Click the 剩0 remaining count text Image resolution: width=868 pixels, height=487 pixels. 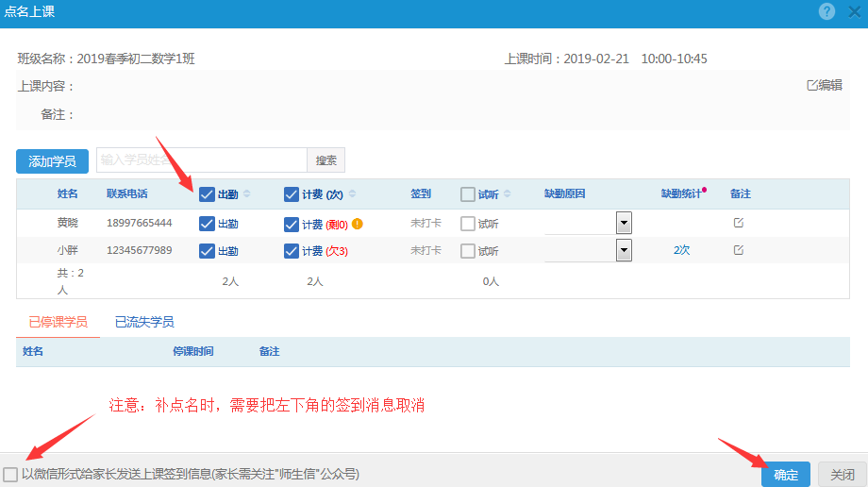(337, 225)
